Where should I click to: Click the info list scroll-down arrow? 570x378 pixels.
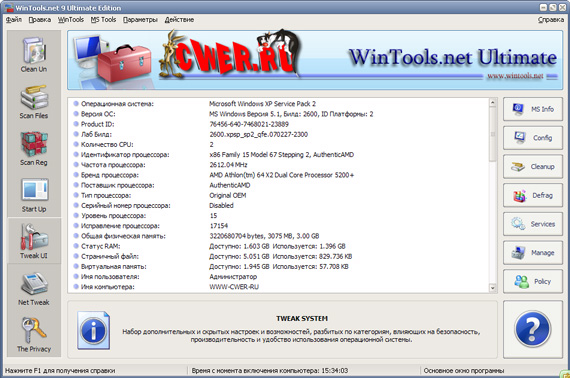pos(493,288)
